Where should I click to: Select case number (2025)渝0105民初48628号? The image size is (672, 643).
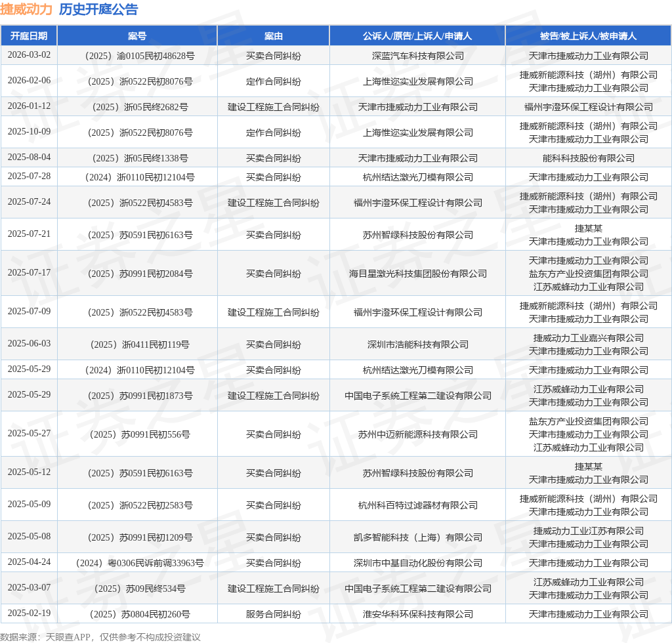pos(140,56)
